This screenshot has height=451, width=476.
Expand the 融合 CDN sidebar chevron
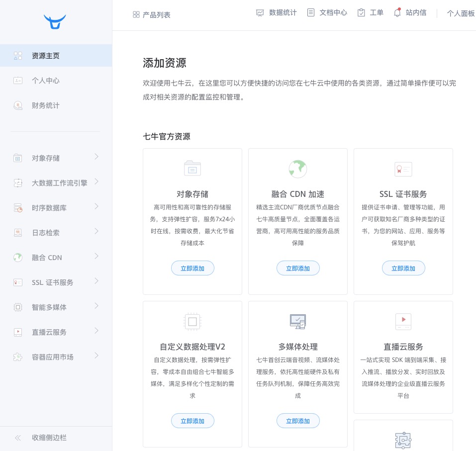coord(96,256)
